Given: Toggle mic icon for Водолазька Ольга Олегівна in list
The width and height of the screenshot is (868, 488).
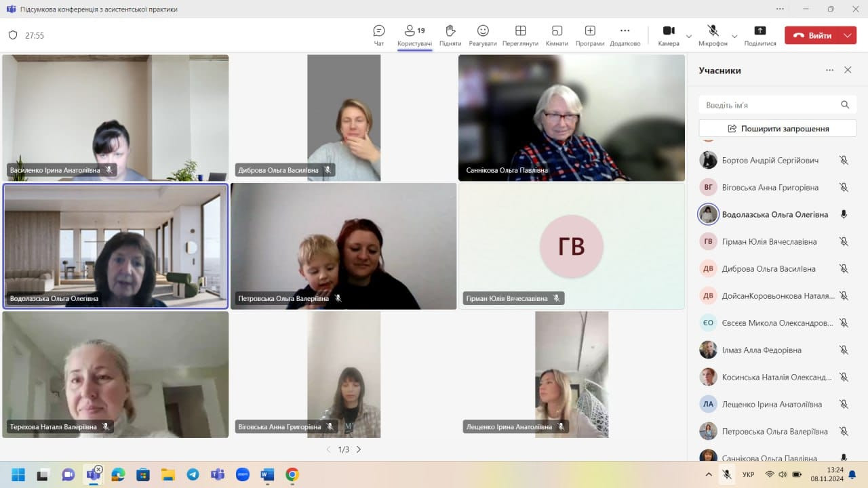Looking at the screenshot, I should point(844,214).
